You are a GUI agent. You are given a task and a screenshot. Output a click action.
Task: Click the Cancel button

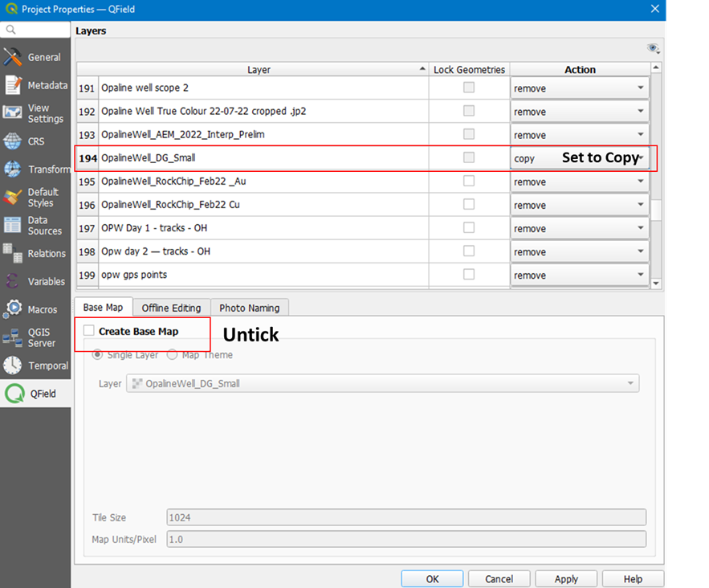[x=499, y=579]
